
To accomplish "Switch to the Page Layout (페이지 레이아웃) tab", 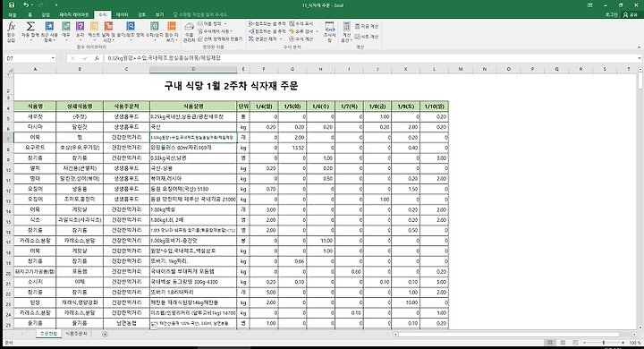I will coord(74,14).
